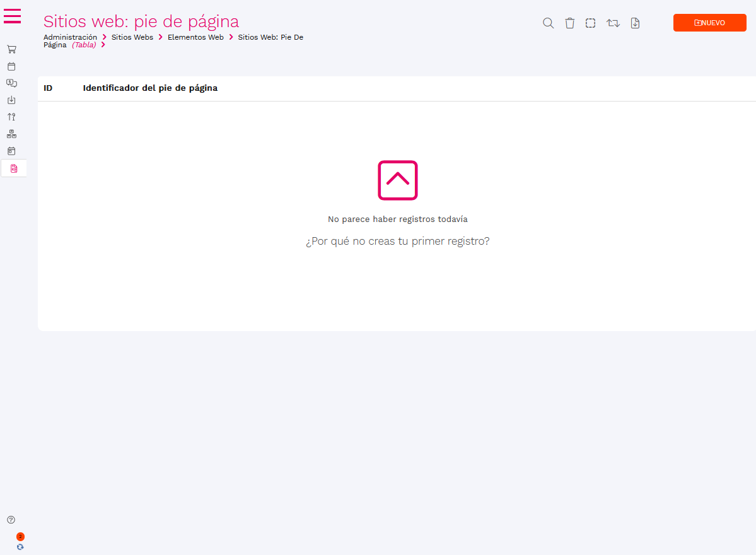Open the hamburger main menu
Viewport: 756px width, 555px height.
click(x=12, y=16)
